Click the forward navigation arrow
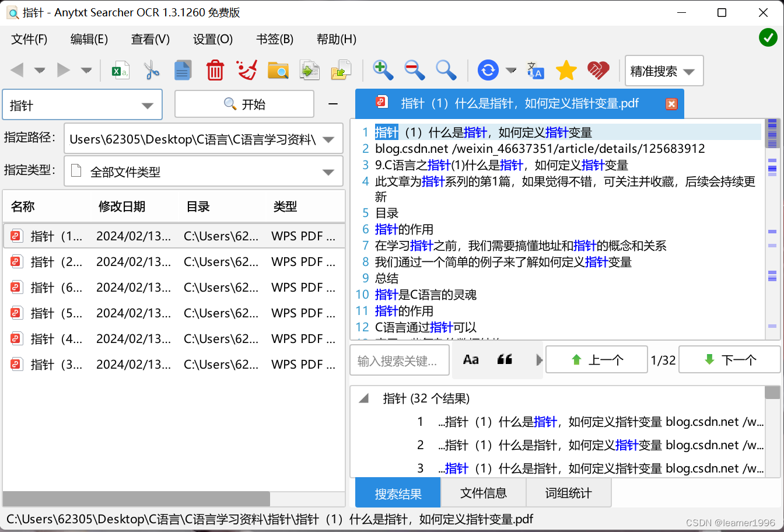 63,71
